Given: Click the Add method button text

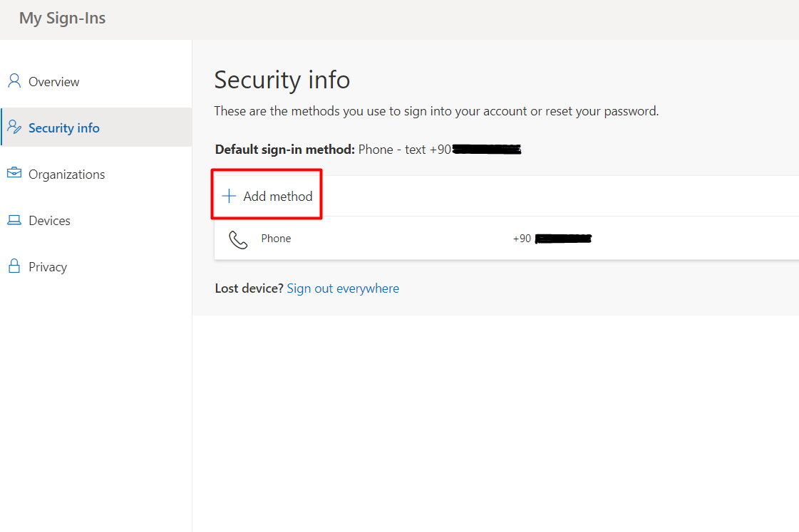Looking at the screenshot, I should click(x=278, y=197).
